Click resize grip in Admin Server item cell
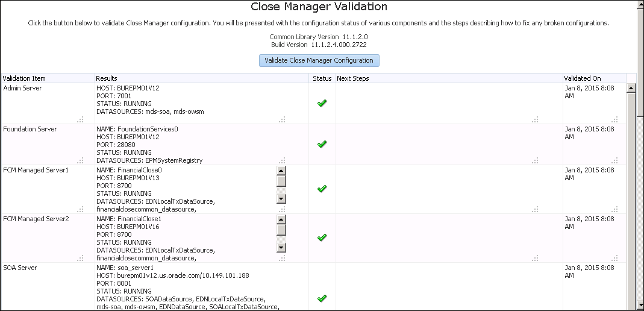This screenshot has height=311, width=644. 80,119
